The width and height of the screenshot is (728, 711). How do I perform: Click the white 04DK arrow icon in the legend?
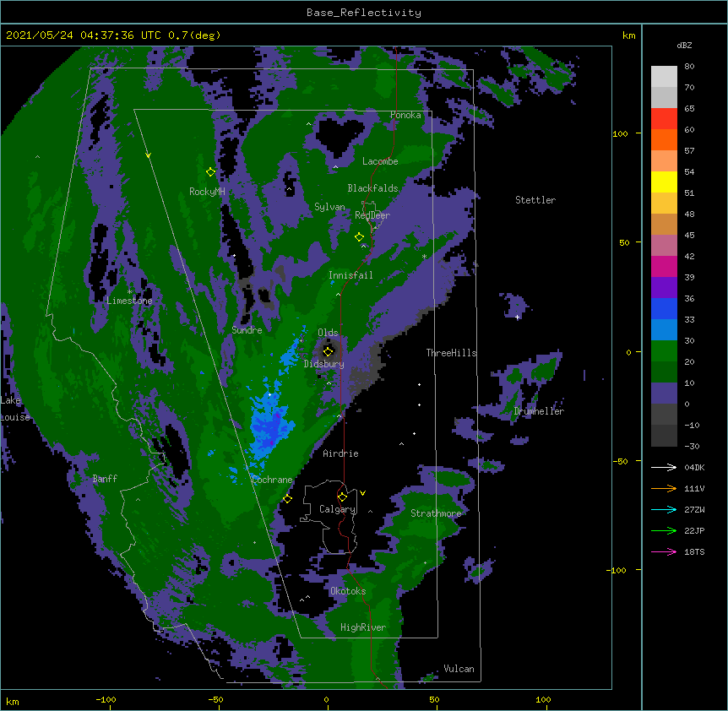(664, 467)
